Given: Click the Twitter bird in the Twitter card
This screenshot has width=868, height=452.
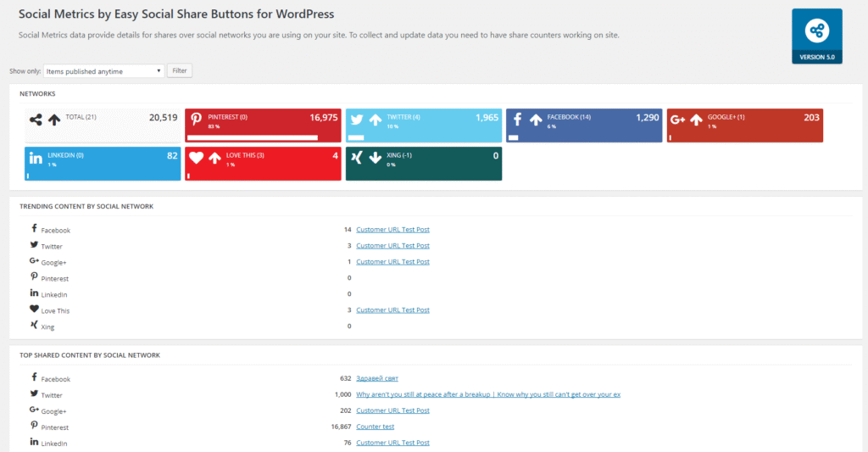Looking at the screenshot, I should [x=357, y=120].
